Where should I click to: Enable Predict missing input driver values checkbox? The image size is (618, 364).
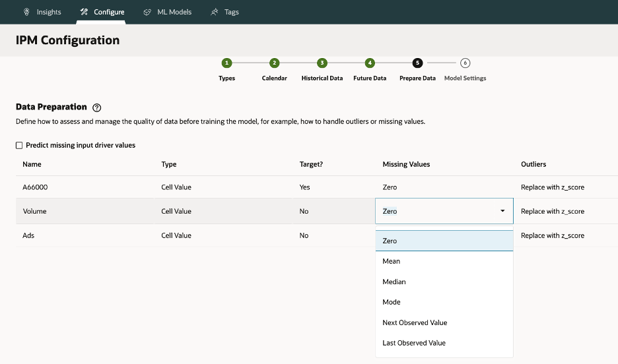click(19, 145)
